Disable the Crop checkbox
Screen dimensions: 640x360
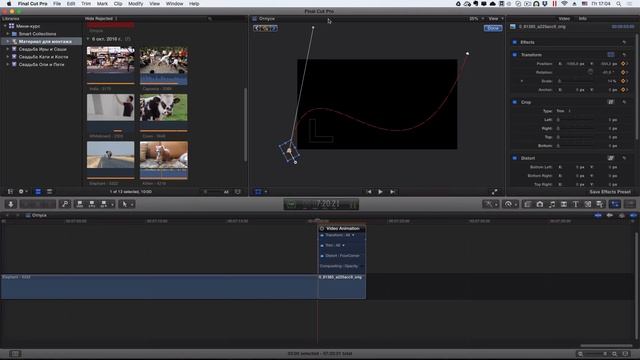pos(515,102)
